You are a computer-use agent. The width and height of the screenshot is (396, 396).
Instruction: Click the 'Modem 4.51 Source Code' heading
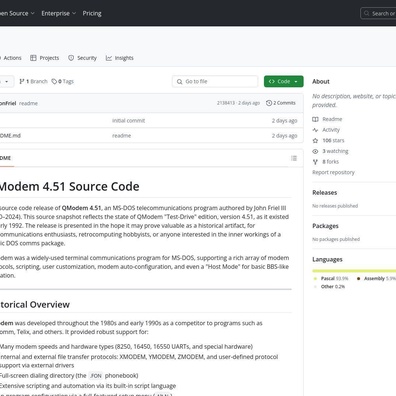point(70,186)
